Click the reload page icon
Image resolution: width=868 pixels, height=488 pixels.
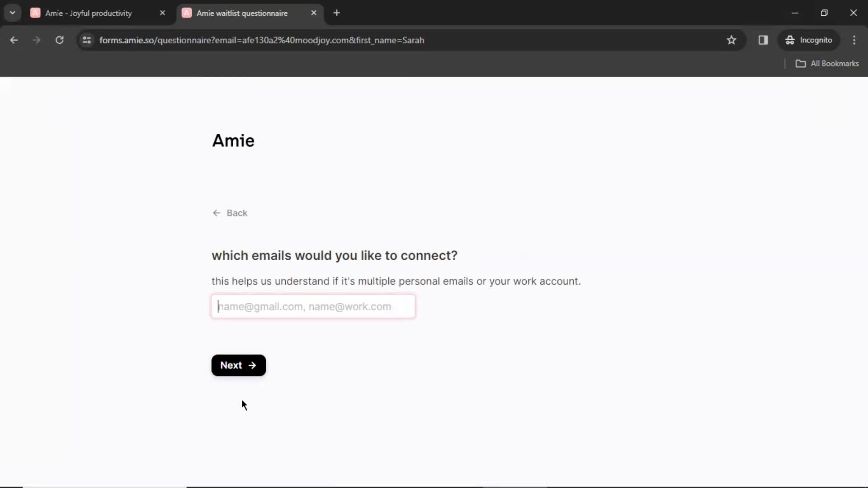59,40
